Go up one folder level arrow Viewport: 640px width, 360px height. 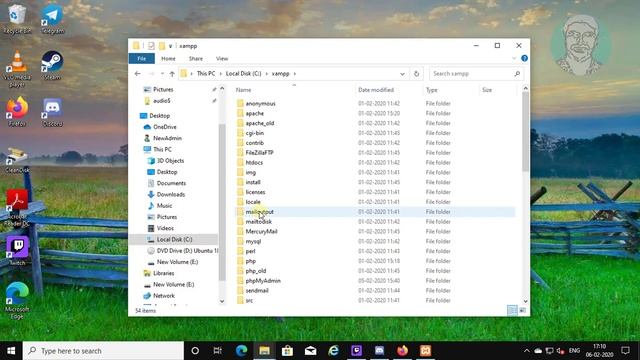click(172, 74)
